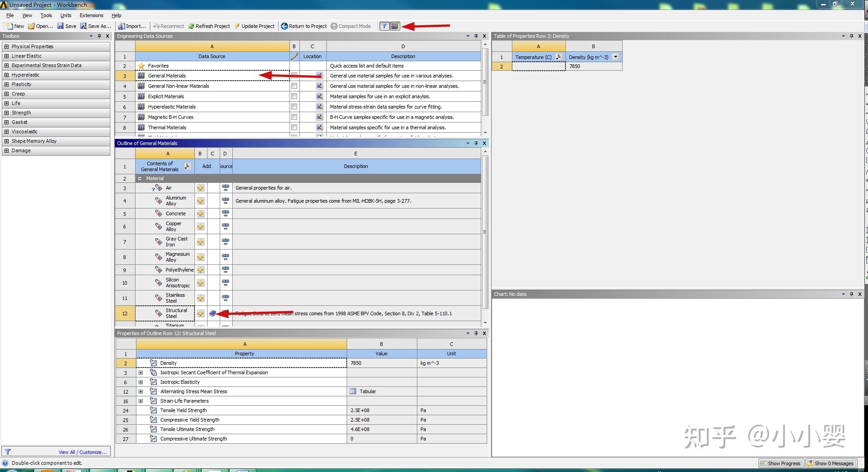
Task: Click the sort icon in Contents of General Materials header
Action: [187, 166]
